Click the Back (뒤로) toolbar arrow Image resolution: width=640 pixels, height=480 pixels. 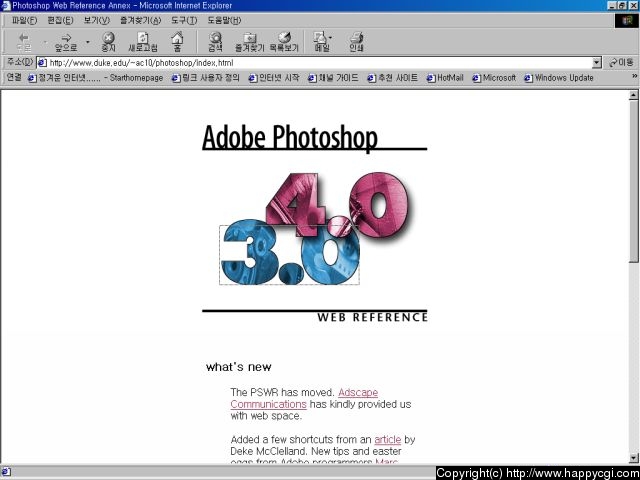(x=24, y=42)
